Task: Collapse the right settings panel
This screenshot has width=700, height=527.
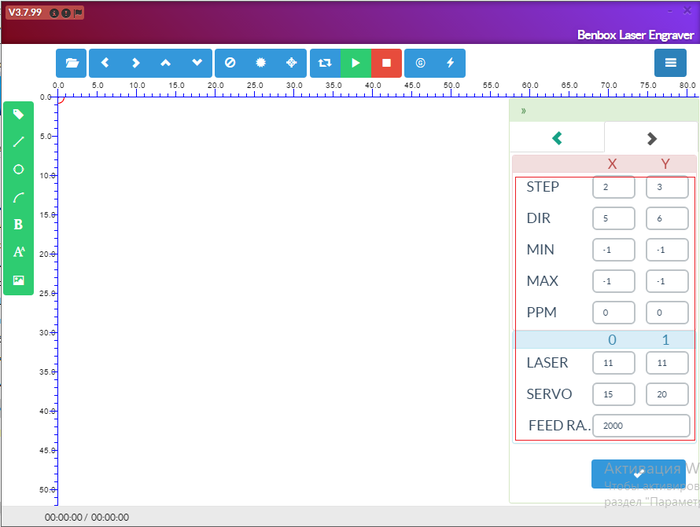Action: (523, 111)
